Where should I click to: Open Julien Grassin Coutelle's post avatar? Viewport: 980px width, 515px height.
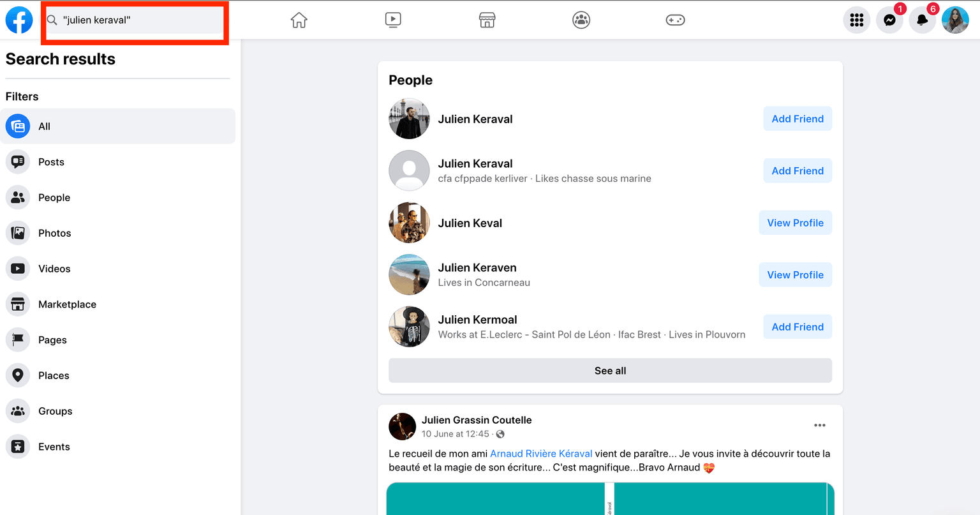point(403,426)
